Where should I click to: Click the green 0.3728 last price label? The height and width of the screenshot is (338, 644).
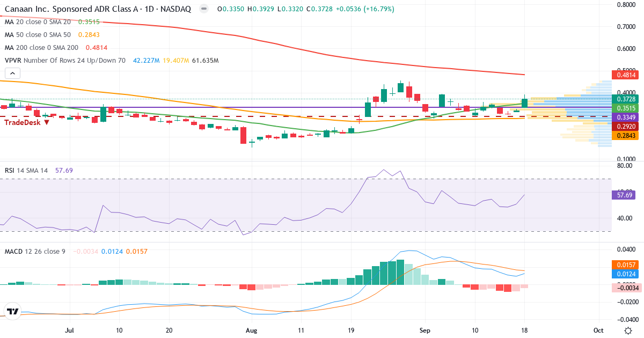tap(625, 99)
